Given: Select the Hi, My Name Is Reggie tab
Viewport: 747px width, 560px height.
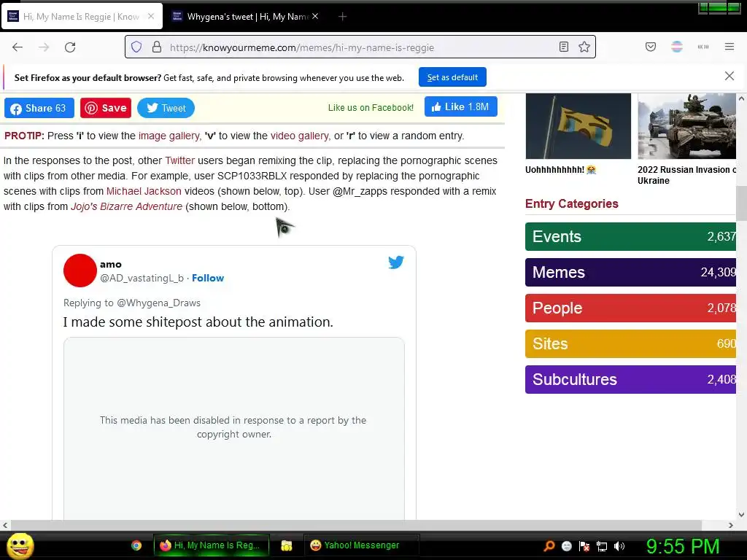Looking at the screenshot, I should (x=82, y=17).
